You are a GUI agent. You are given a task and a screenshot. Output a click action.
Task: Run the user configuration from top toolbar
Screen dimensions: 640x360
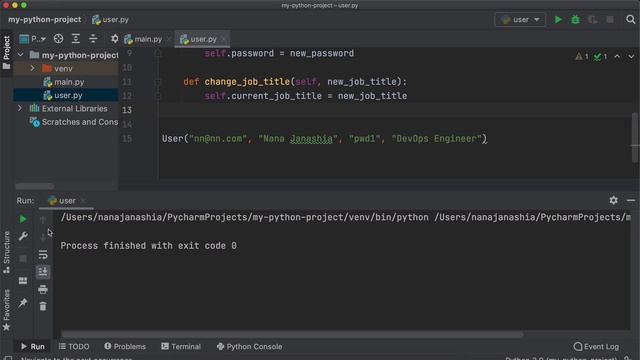[558, 20]
